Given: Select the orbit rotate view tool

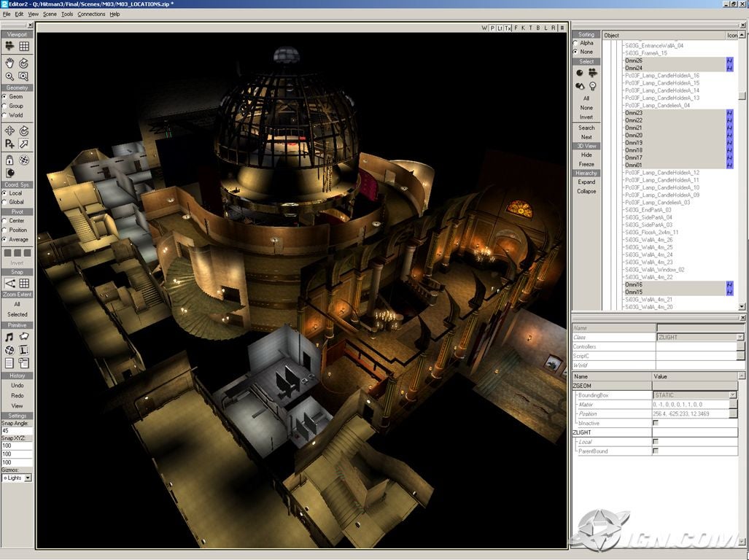Looking at the screenshot, I should pyautogui.click(x=24, y=63).
